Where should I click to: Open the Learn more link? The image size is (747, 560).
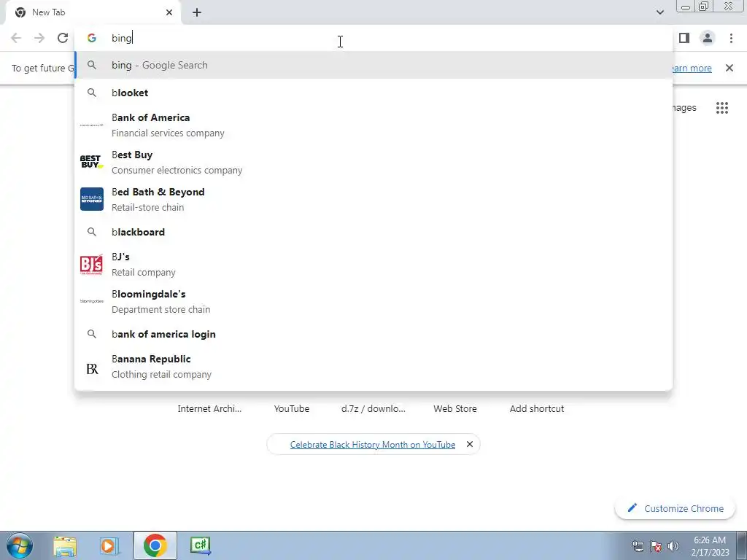point(692,68)
